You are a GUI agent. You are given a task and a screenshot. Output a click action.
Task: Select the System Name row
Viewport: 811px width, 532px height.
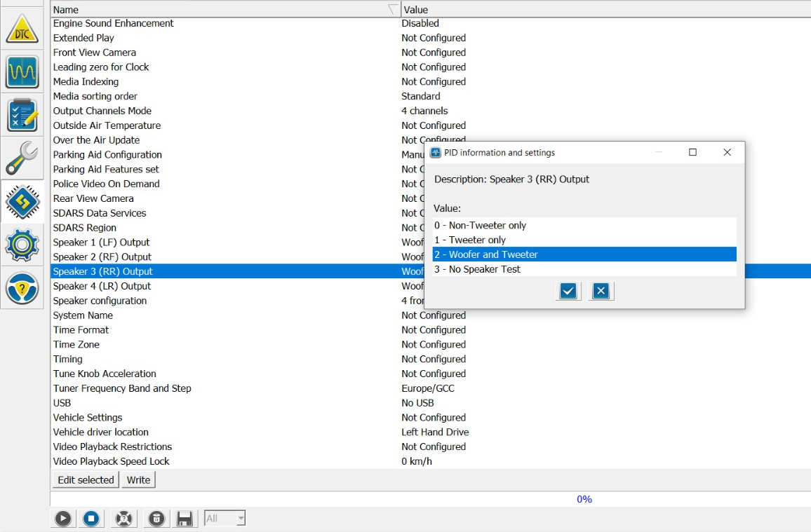click(431, 315)
